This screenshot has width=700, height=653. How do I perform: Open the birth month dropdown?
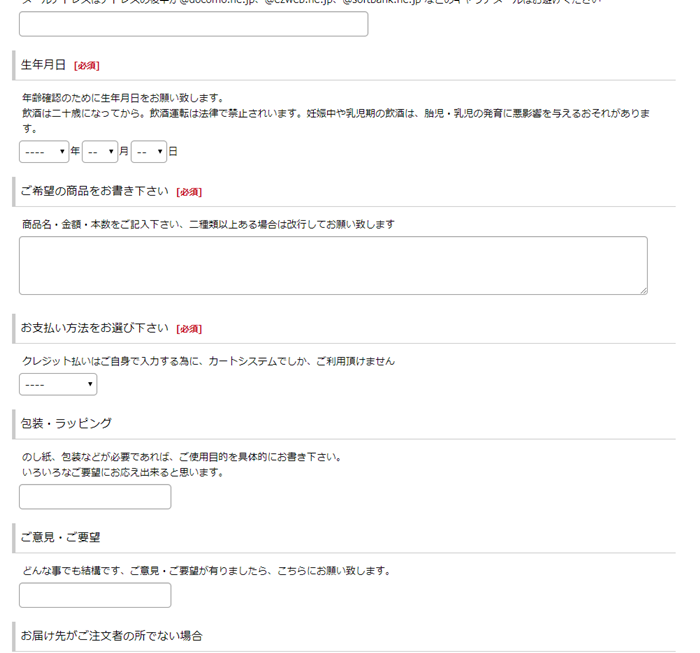(100, 152)
